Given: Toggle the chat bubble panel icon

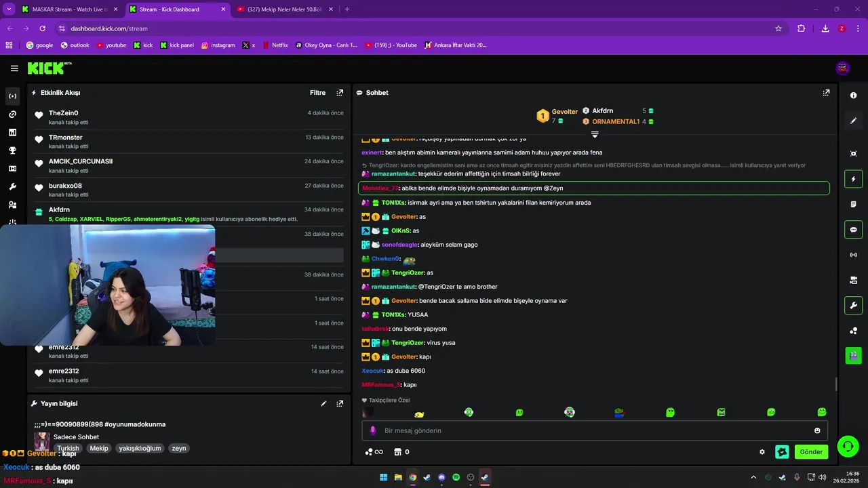Looking at the screenshot, I should (853, 230).
